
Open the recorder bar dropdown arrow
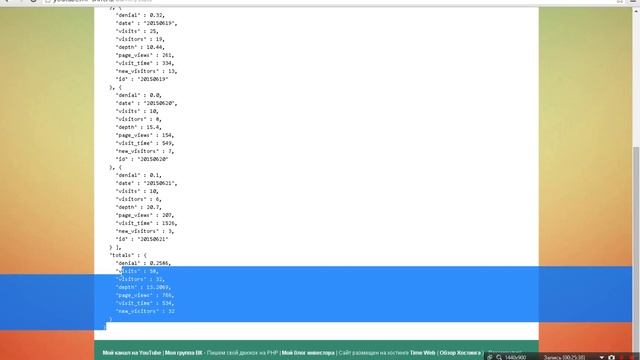pos(601,358)
